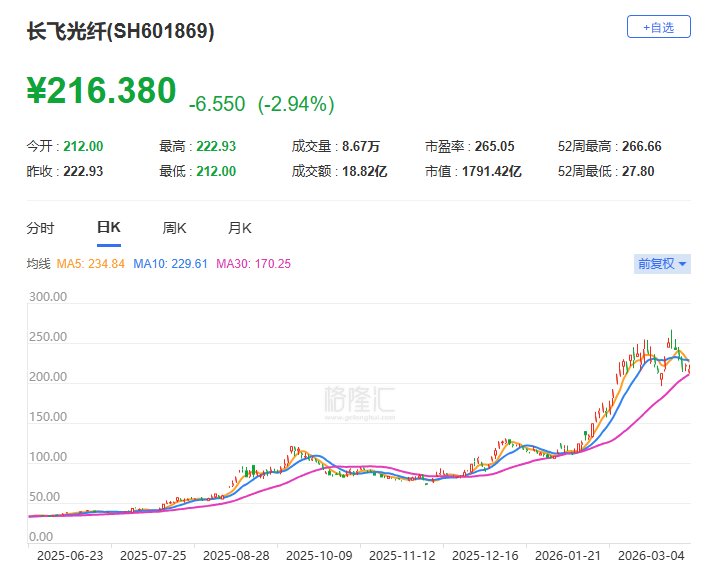Click the 2026-03-04 date axis label
708x570 pixels.
click(651, 556)
